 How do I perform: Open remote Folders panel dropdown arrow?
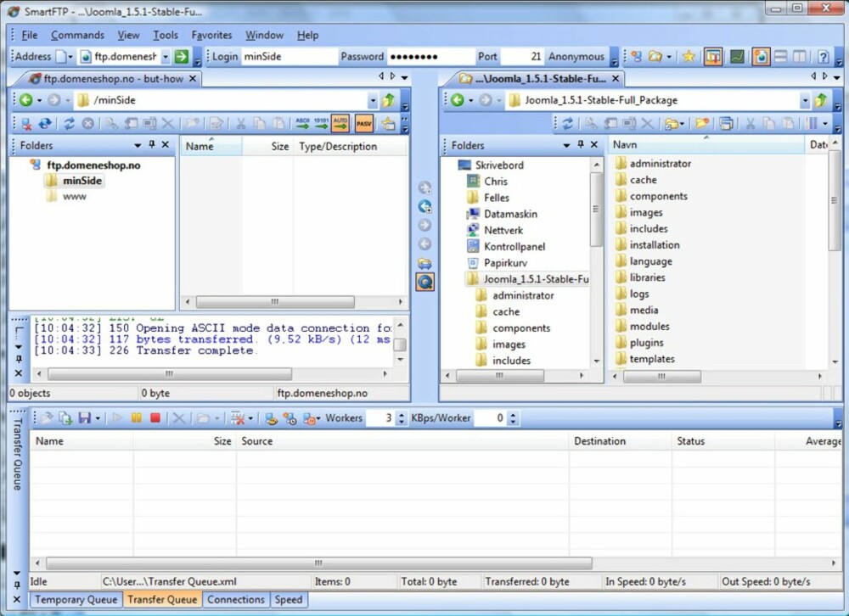(138, 145)
